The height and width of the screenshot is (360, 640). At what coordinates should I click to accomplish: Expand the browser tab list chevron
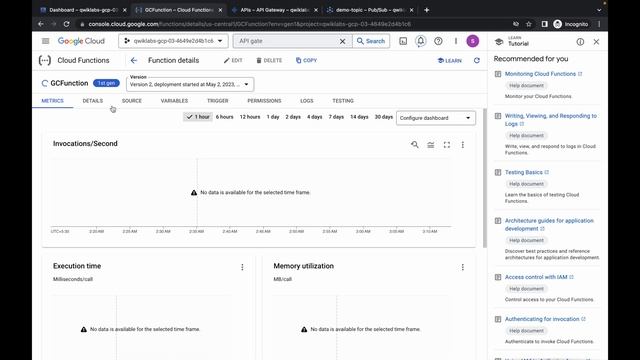599,10
